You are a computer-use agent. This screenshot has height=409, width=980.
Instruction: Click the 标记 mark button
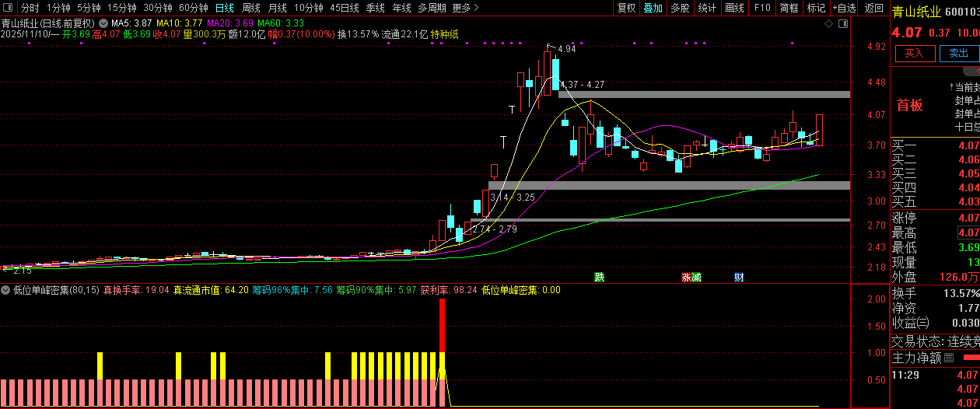(816, 8)
